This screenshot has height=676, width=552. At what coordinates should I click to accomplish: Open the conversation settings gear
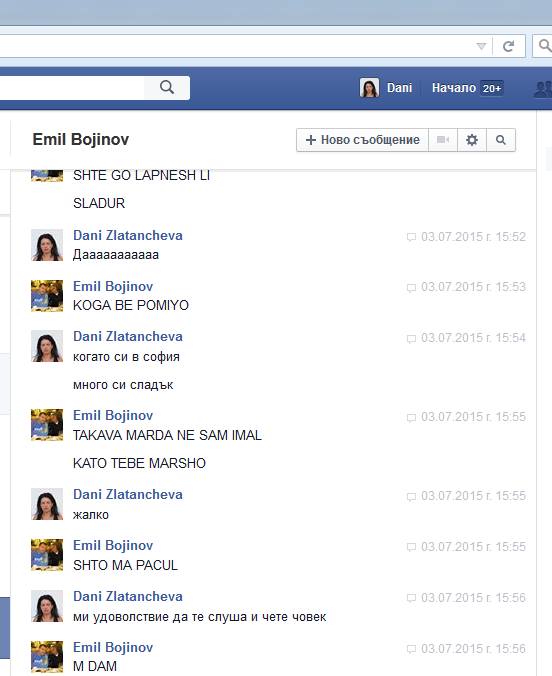click(472, 140)
